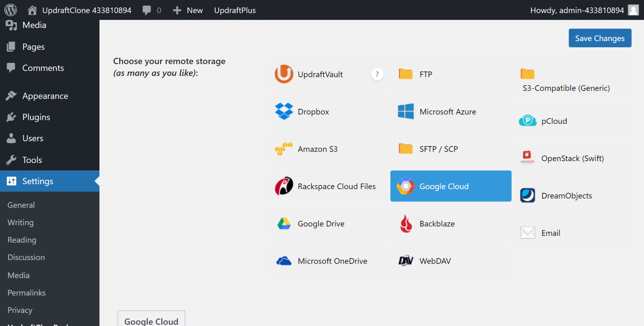
Task: Click the Microsoft OneDrive cloud icon
Action: coord(284,261)
